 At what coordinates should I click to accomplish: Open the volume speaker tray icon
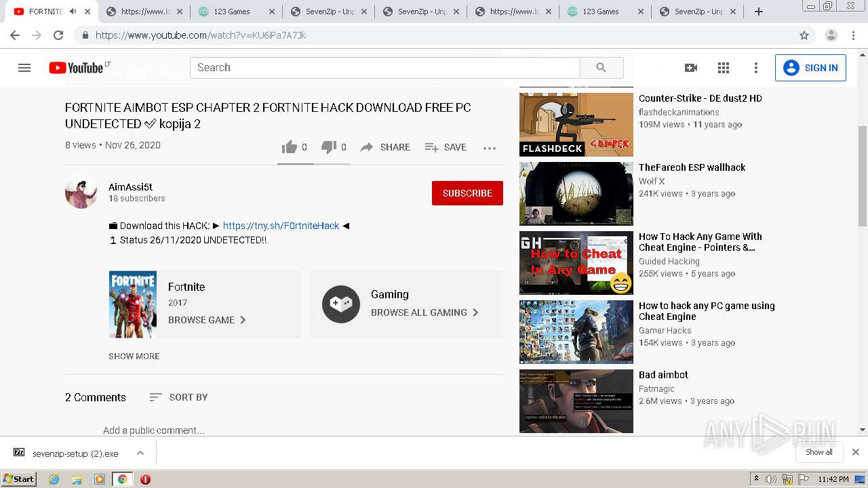(x=771, y=479)
